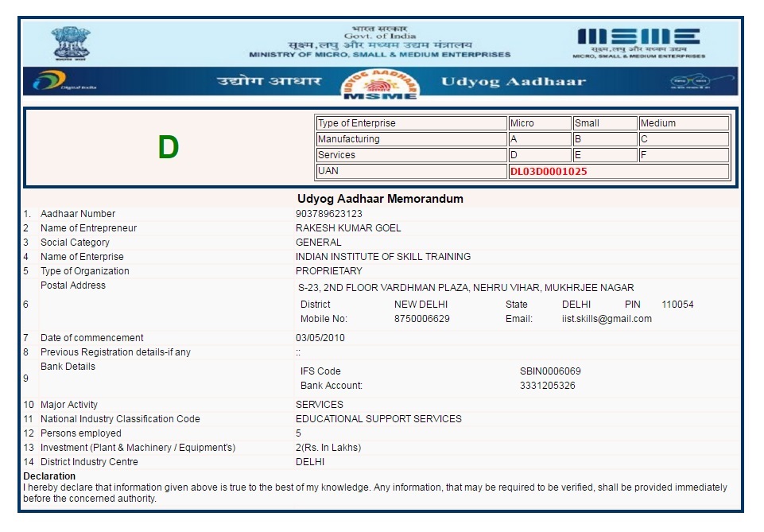Click the Udyog Aadhaar Memorandum heading
This screenshot has width=764, height=532.
(380, 199)
